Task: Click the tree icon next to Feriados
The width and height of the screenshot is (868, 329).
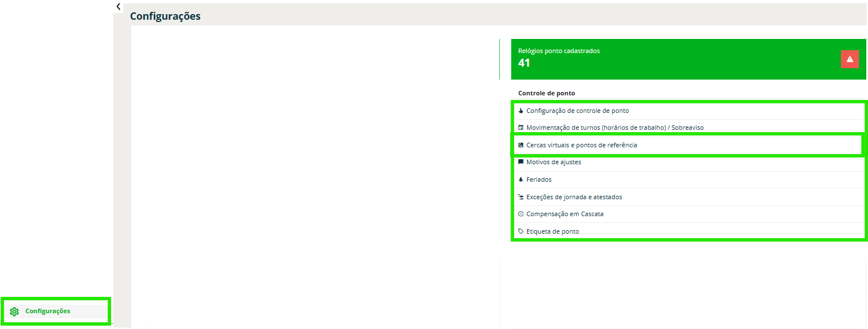Action: 521,179
